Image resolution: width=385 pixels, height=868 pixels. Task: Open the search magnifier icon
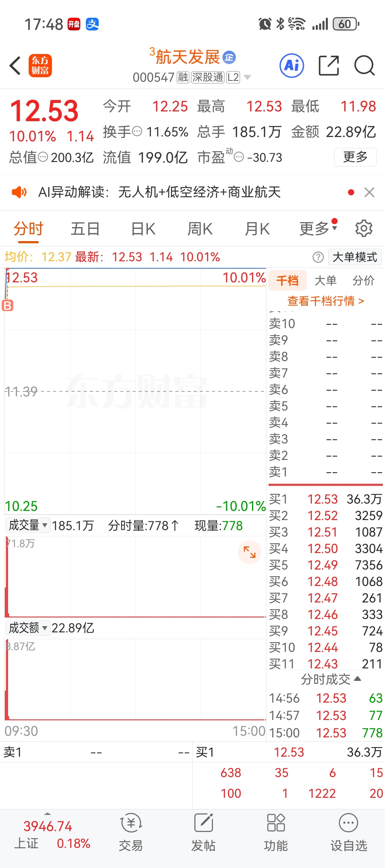pos(365,65)
